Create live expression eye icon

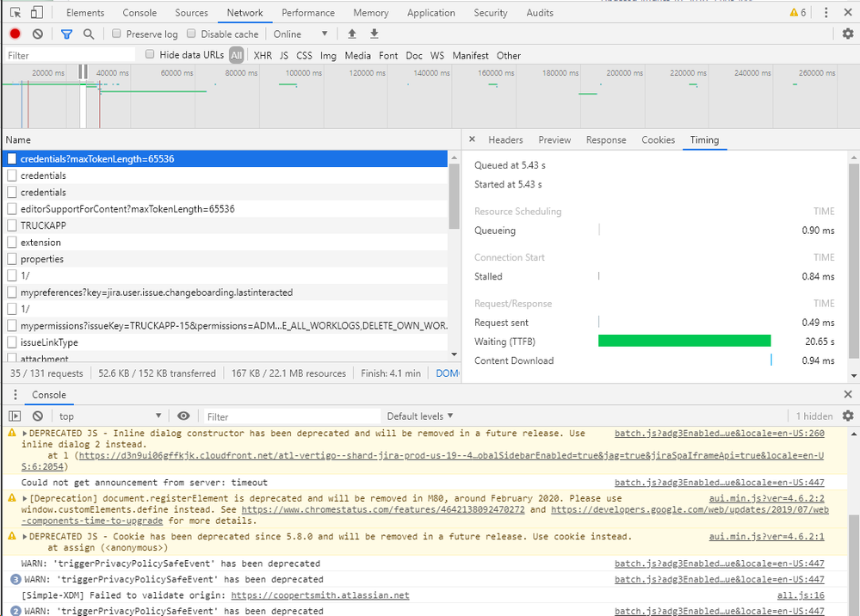pos(183,416)
